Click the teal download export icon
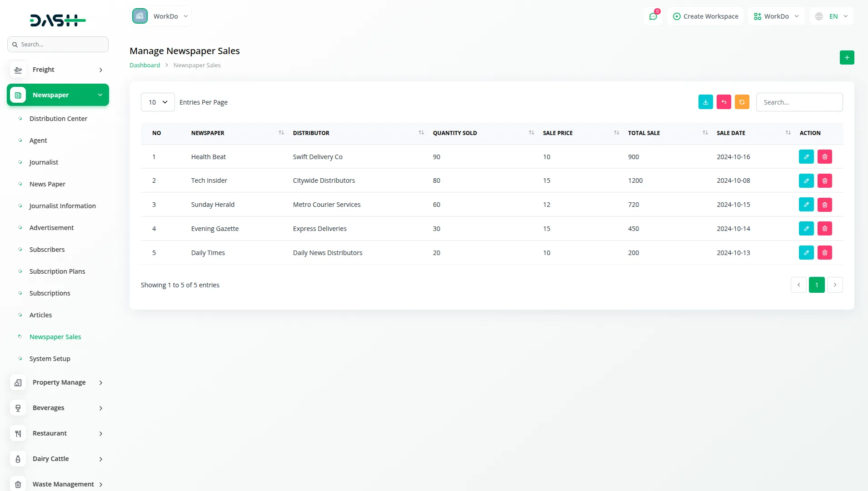Image resolution: width=868 pixels, height=491 pixels. click(705, 102)
